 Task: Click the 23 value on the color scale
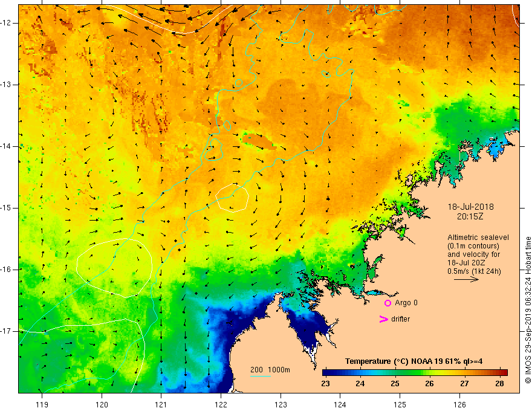click(325, 384)
